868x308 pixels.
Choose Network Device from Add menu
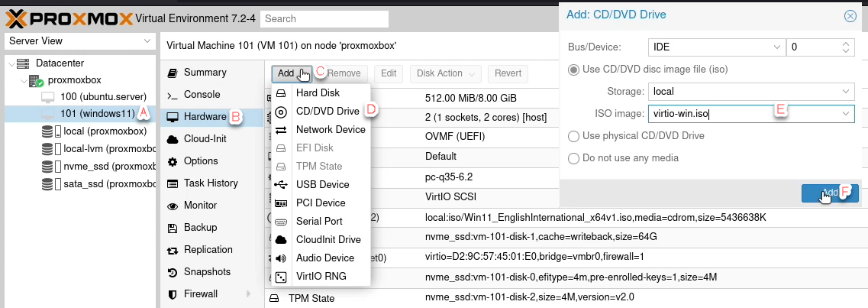[331, 130]
